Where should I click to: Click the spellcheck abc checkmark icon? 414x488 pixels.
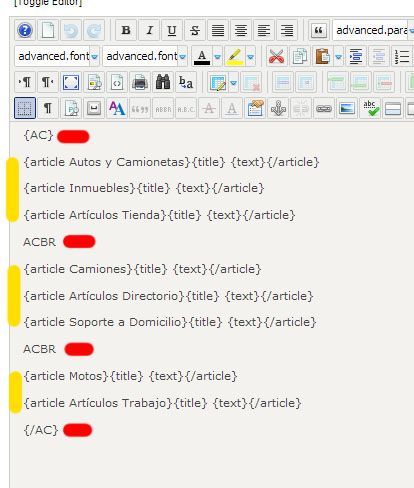point(370,108)
